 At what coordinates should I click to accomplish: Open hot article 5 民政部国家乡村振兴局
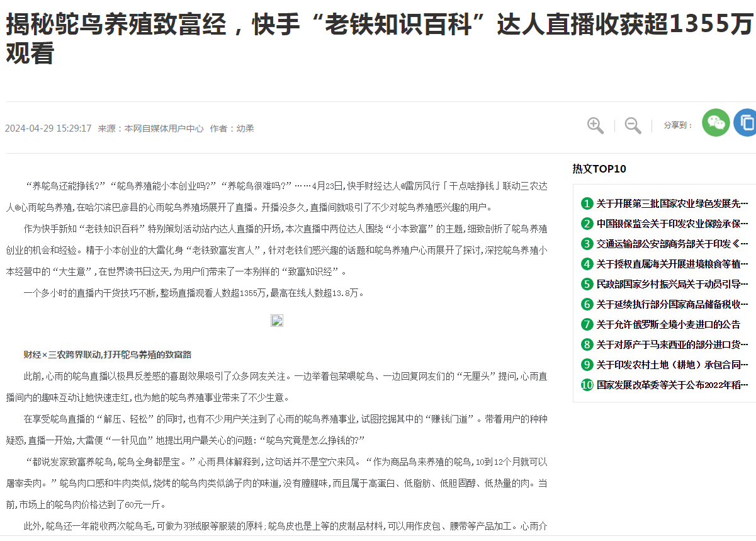(x=672, y=284)
